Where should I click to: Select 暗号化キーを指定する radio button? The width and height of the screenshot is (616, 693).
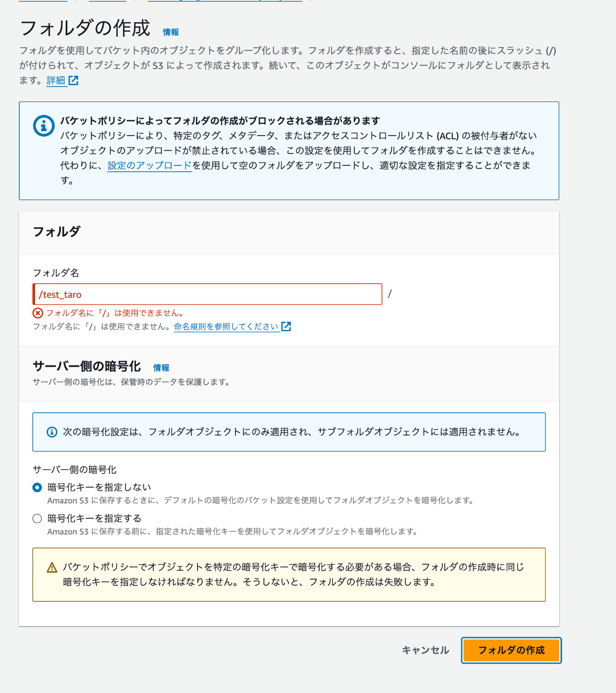point(37,519)
